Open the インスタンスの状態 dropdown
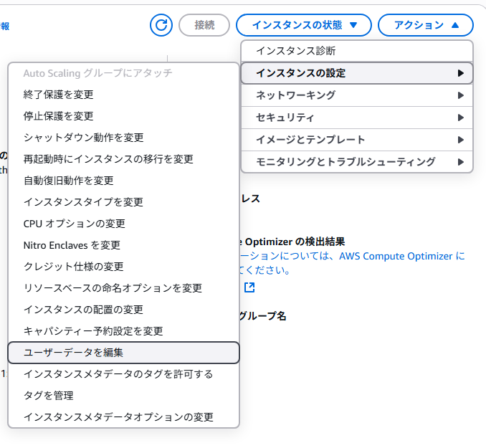 tap(304, 25)
